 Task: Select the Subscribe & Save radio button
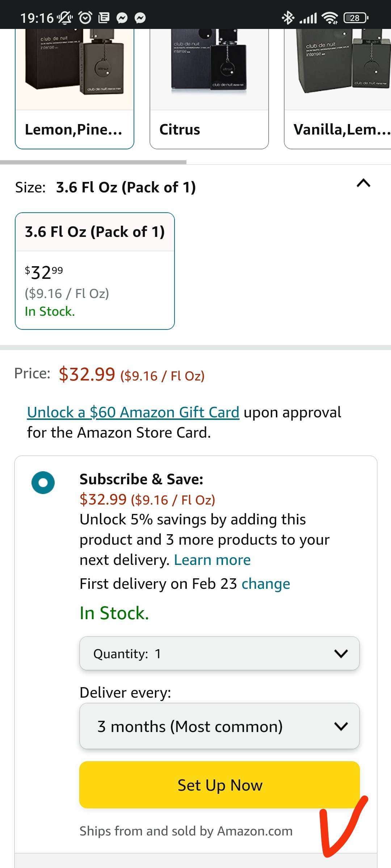(43, 482)
